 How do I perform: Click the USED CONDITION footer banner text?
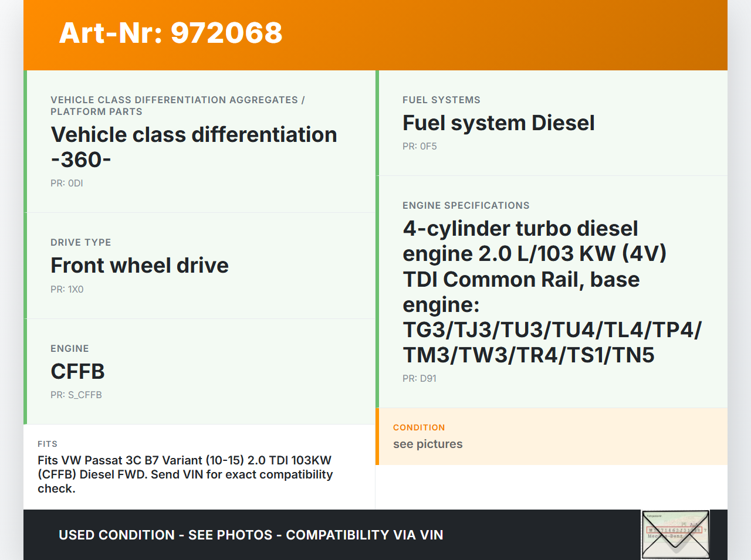pyautogui.click(x=251, y=535)
